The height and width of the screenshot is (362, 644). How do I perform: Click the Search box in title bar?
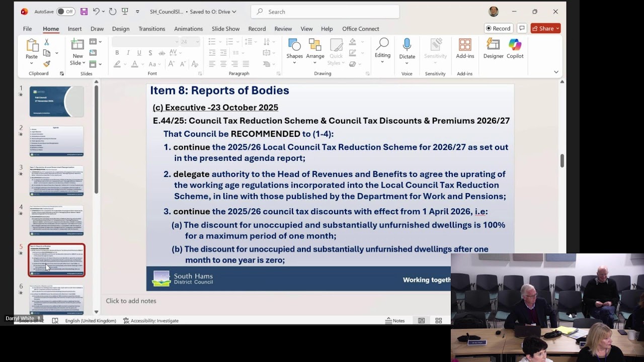pos(325,12)
